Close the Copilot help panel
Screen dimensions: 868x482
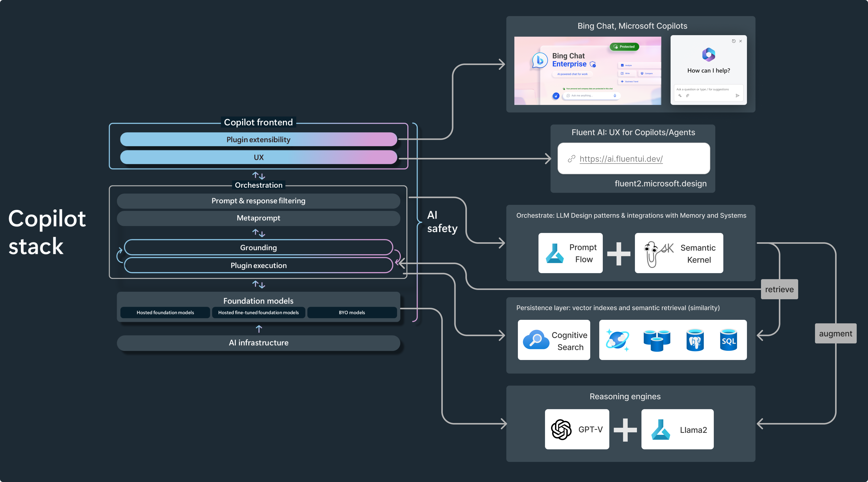[x=740, y=41]
